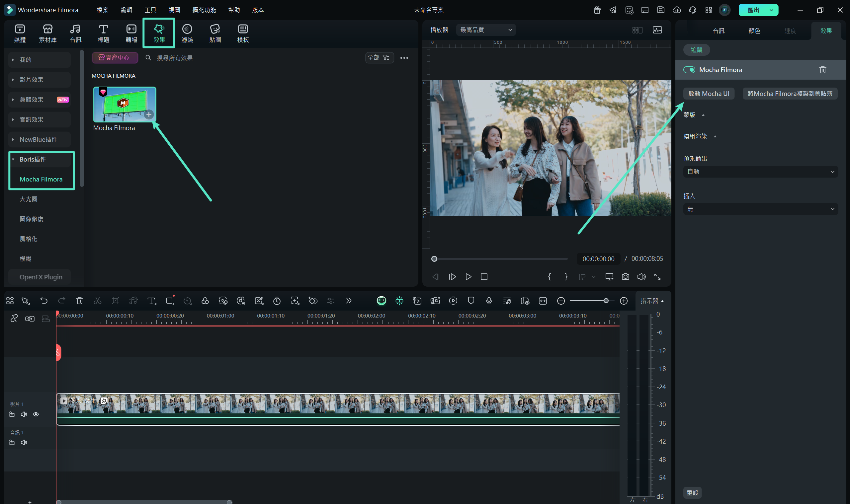
Task: Expand the 音訊效果 category
Action: pos(40,119)
